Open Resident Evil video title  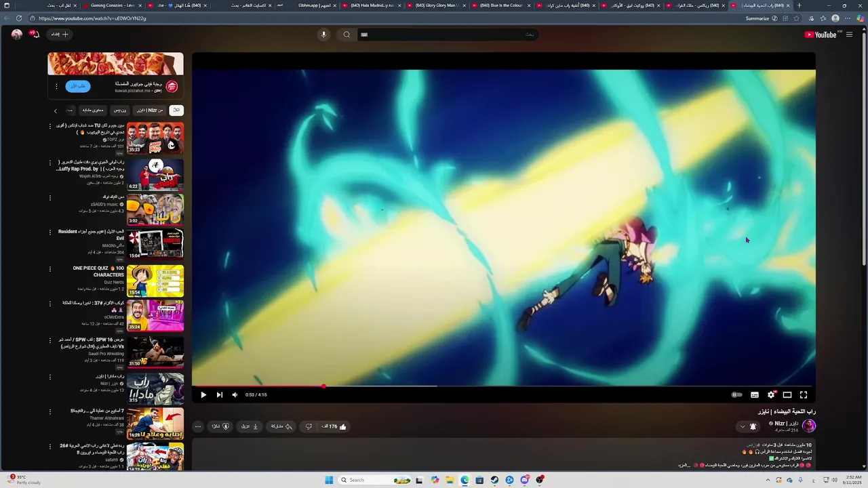coord(91,235)
